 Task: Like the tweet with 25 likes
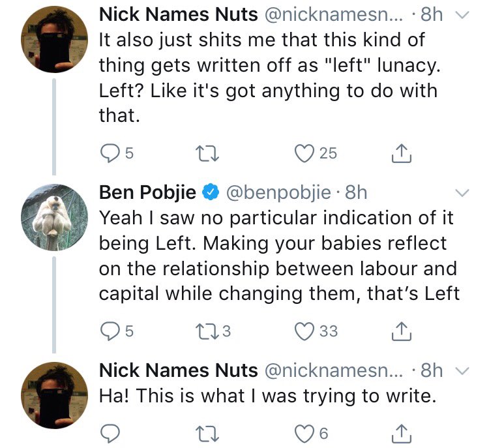click(303, 153)
